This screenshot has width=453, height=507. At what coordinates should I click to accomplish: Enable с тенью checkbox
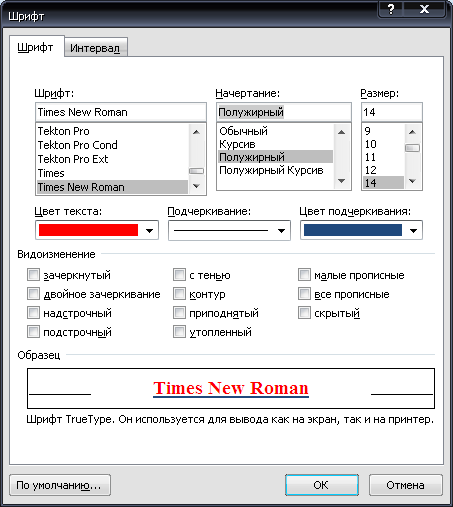pos(179,275)
